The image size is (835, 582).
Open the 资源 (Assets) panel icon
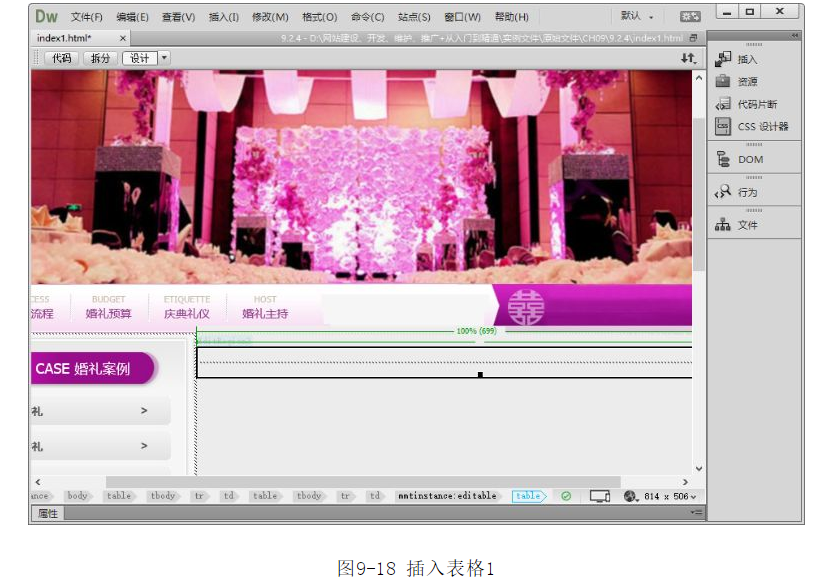tap(723, 82)
